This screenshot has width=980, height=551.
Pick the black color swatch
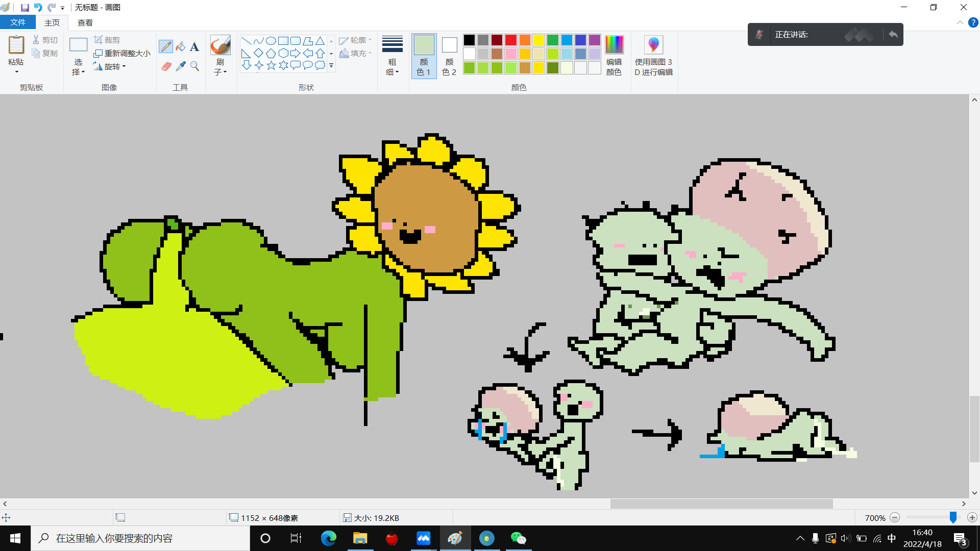(x=469, y=40)
